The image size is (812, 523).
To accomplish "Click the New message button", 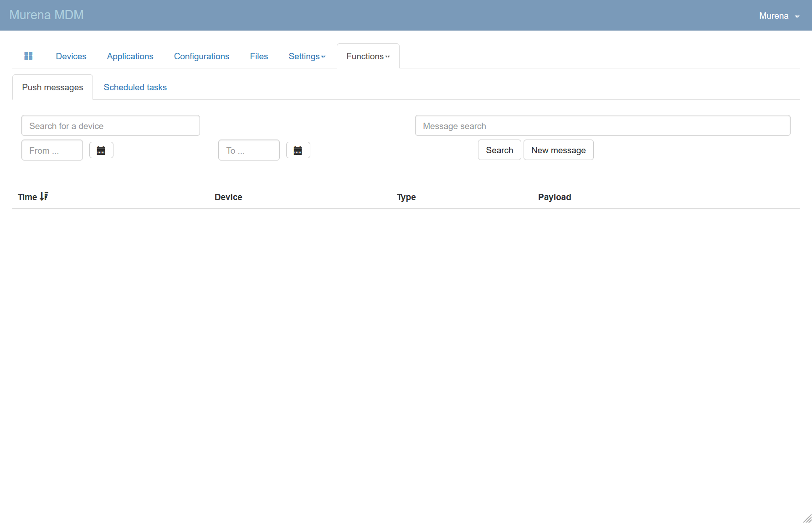I will click(558, 150).
